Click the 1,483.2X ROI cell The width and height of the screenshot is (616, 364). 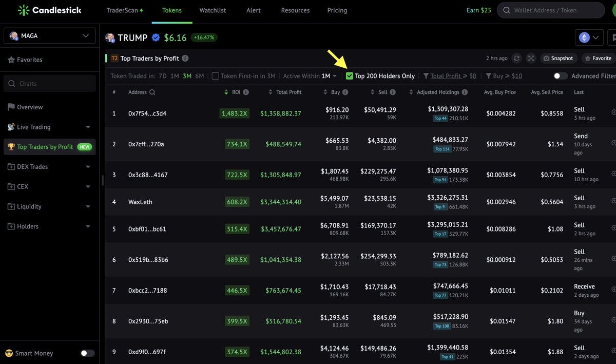235,113
